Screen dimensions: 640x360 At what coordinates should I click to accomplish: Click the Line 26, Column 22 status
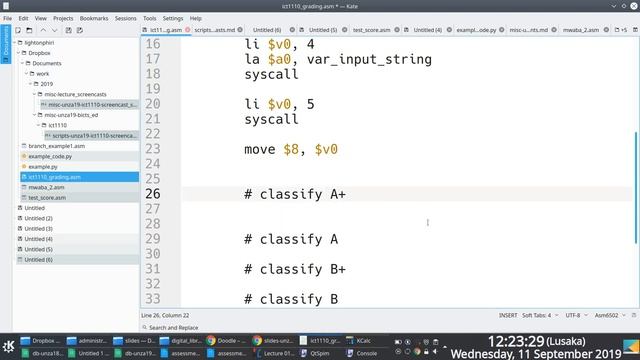165,315
